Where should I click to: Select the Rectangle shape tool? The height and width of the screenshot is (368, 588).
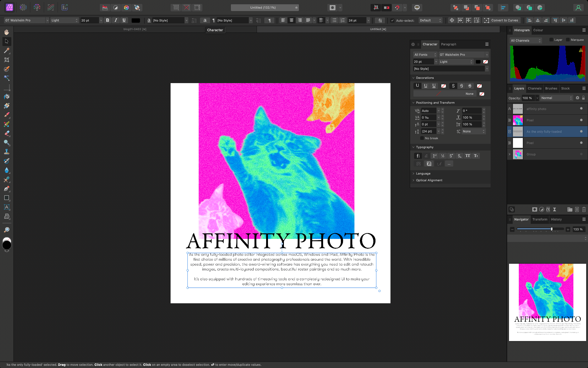(6, 198)
